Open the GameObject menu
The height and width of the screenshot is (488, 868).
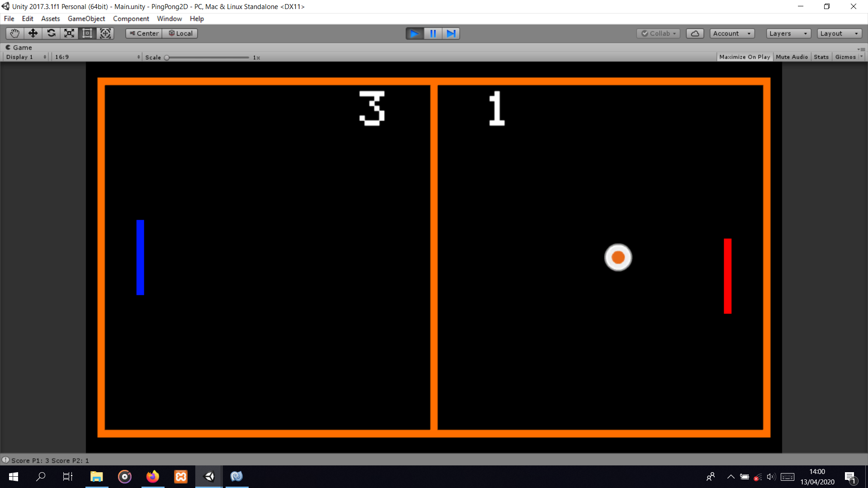click(x=86, y=19)
